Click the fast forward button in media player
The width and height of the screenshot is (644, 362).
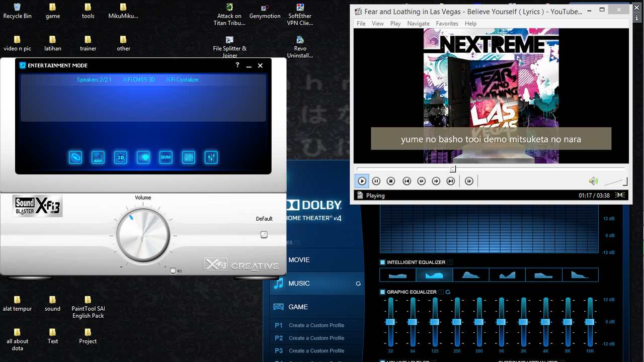(436, 181)
